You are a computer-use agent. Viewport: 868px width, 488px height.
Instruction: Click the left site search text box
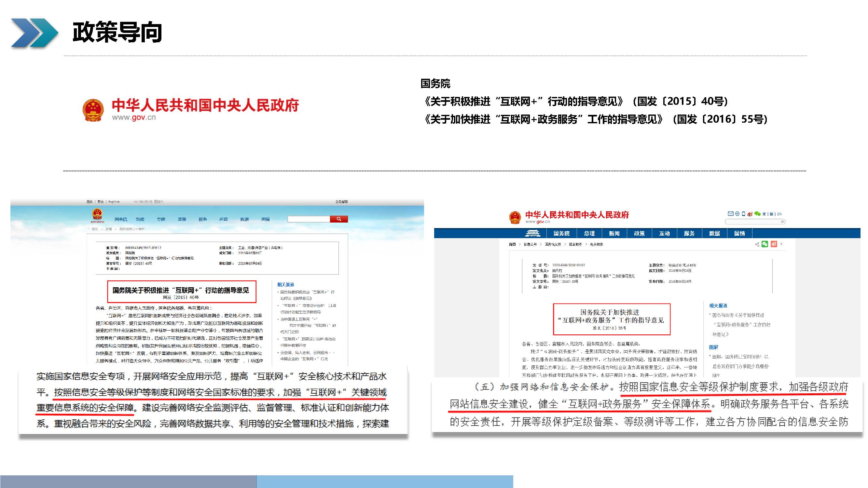pos(308,219)
